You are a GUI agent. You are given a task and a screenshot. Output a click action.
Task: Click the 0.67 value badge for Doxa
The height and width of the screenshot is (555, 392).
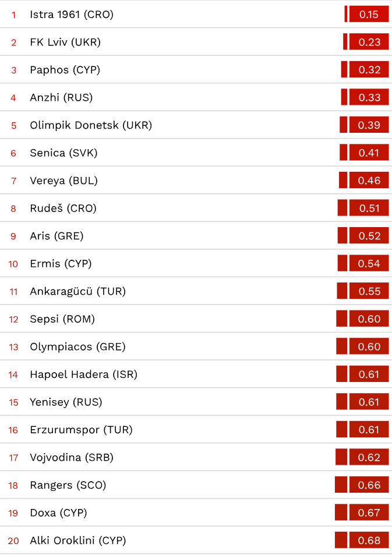click(x=369, y=512)
